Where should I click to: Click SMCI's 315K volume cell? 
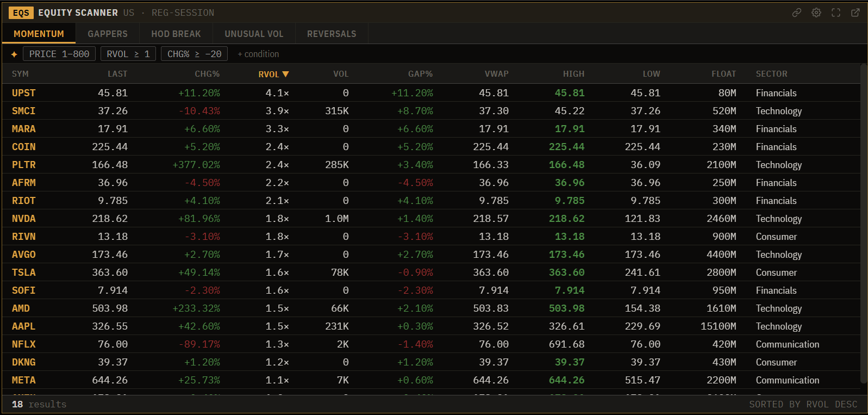point(337,111)
